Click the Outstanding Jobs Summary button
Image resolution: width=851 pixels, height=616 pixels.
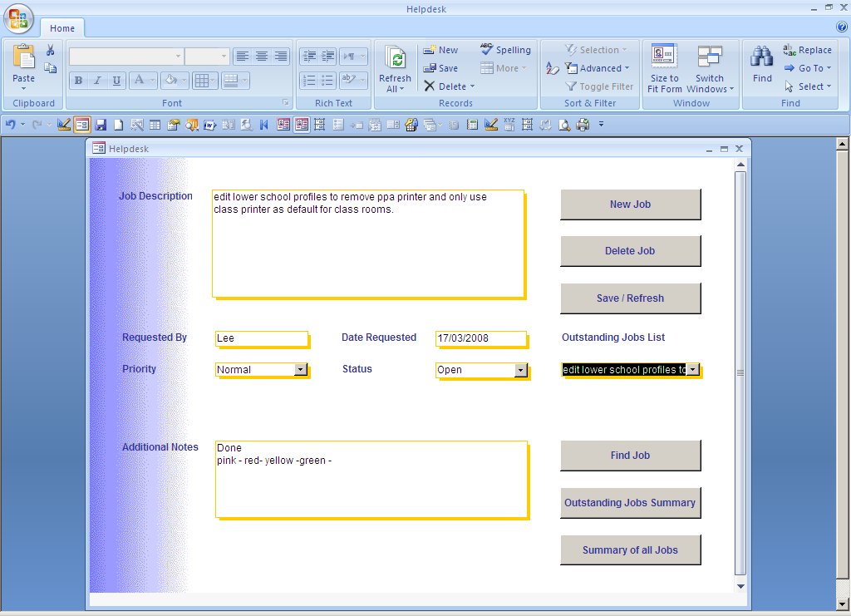coord(630,503)
